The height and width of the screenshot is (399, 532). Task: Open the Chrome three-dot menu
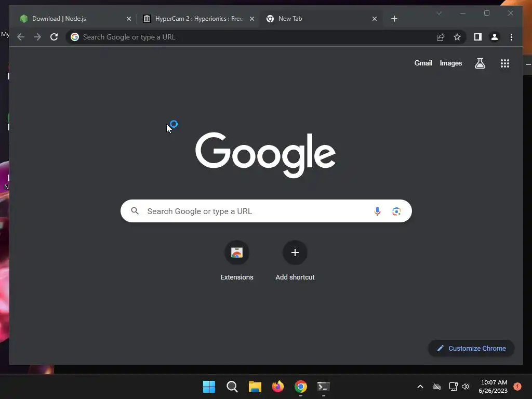tap(511, 37)
